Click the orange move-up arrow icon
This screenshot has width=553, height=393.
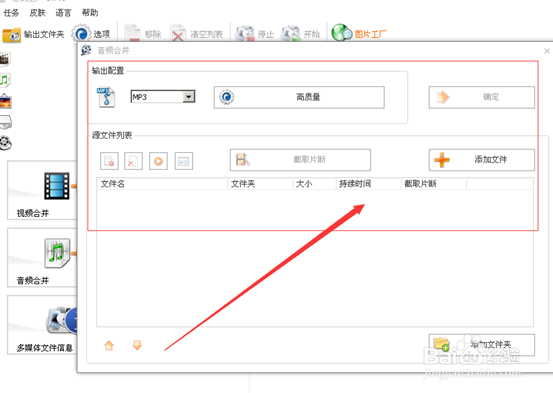[x=109, y=345]
